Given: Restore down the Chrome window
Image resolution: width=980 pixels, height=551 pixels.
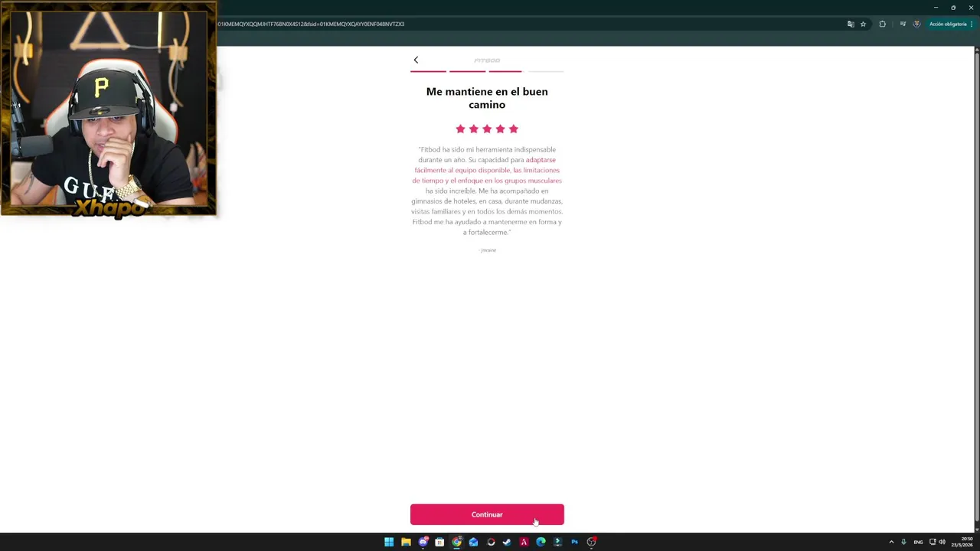Looking at the screenshot, I should pyautogui.click(x=953, y=7).
